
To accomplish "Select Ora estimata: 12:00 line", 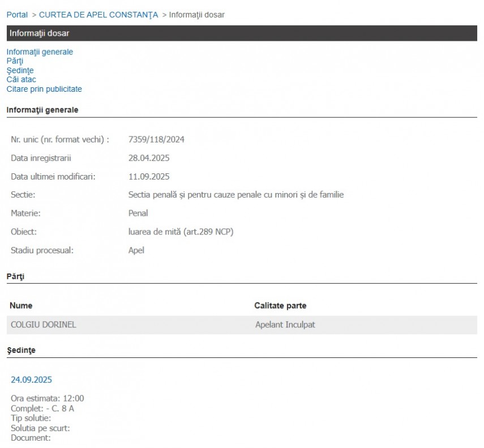I will tap(47, 398).
